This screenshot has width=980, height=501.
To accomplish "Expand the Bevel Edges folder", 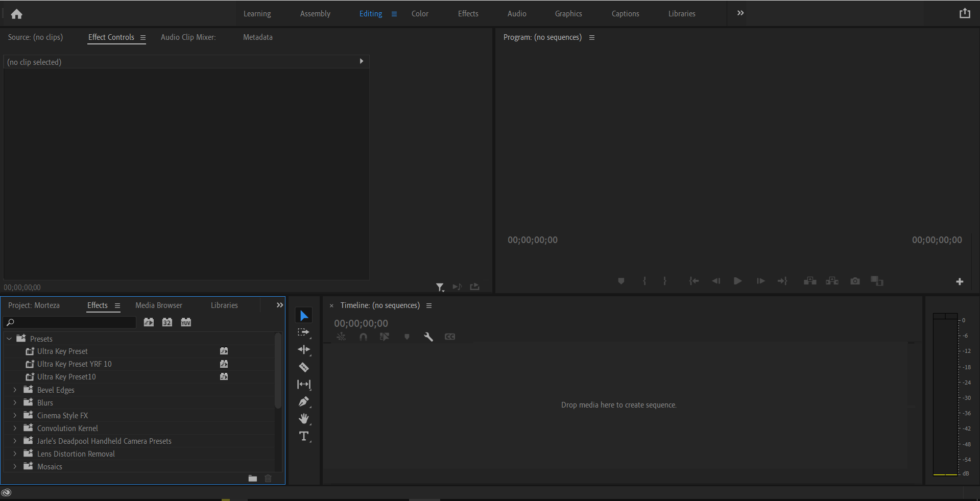I will 15,390.
